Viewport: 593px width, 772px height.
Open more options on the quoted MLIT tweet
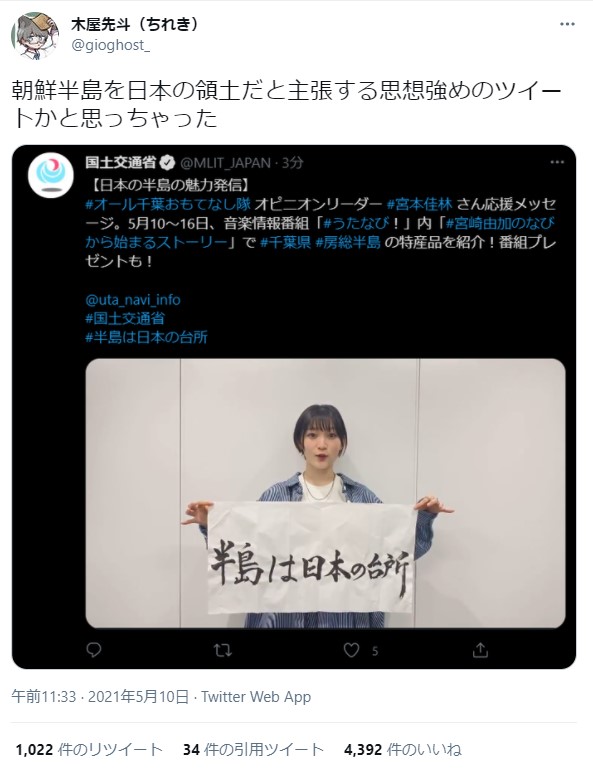coord(557,162)
